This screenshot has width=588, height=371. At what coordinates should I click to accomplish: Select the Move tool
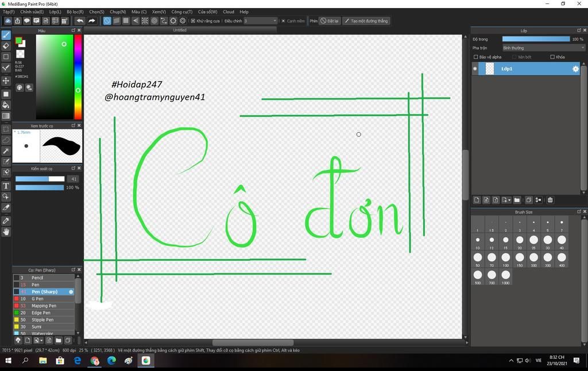[6, 80]
